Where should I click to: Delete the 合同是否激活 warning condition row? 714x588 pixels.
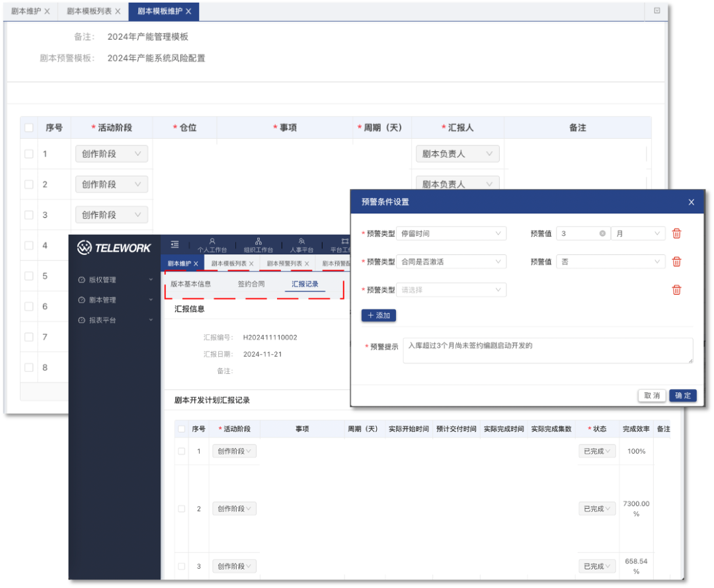pos(677,262)
